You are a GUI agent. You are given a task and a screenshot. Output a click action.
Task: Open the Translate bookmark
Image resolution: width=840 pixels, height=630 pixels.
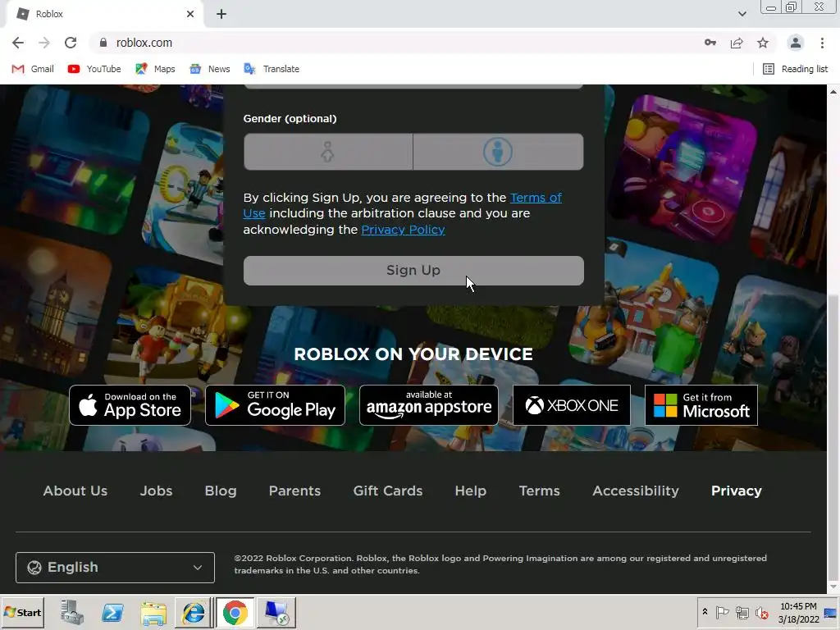point(272,69)
